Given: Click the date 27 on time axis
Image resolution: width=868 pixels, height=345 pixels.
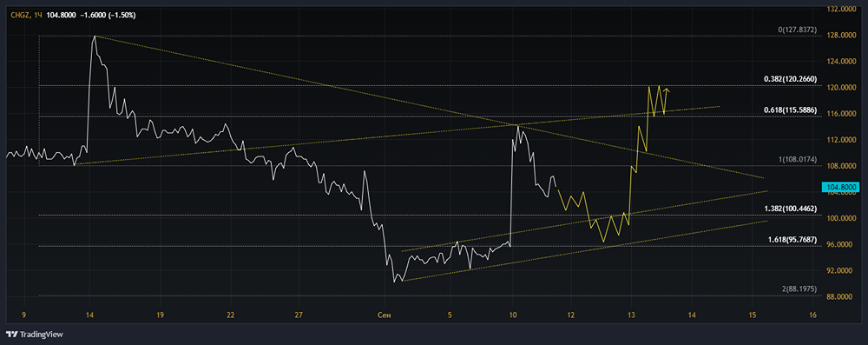Looking at the screenshot, I should click(x=299, y=315).
